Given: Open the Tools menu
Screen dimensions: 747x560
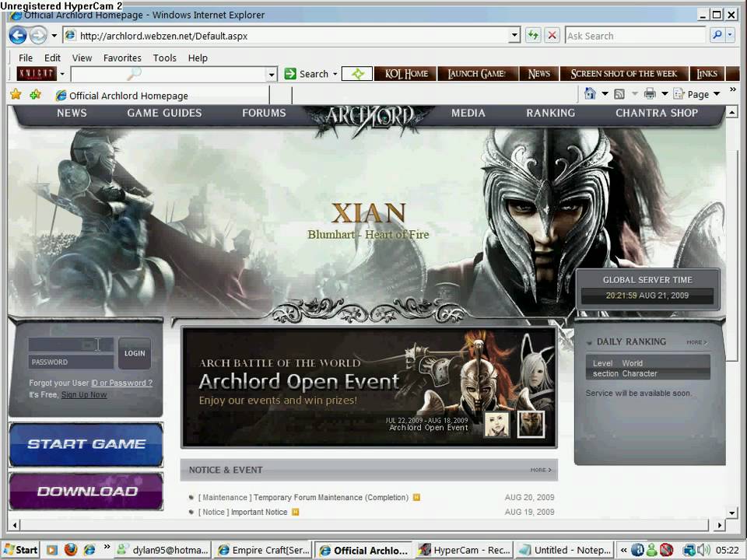Looking at the screenshot, I should [165, 58].
